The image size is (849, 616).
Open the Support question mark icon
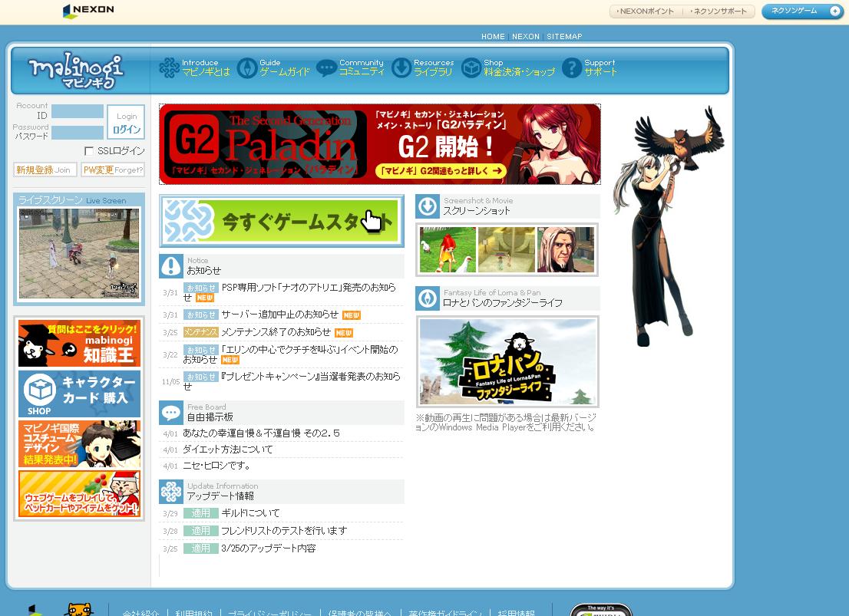click(571, 68)
